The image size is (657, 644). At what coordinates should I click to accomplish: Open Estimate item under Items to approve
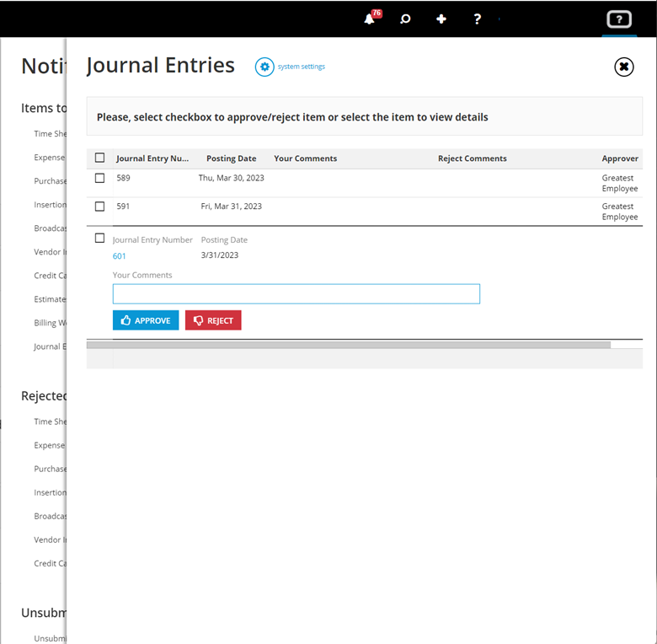coord(50,299)
